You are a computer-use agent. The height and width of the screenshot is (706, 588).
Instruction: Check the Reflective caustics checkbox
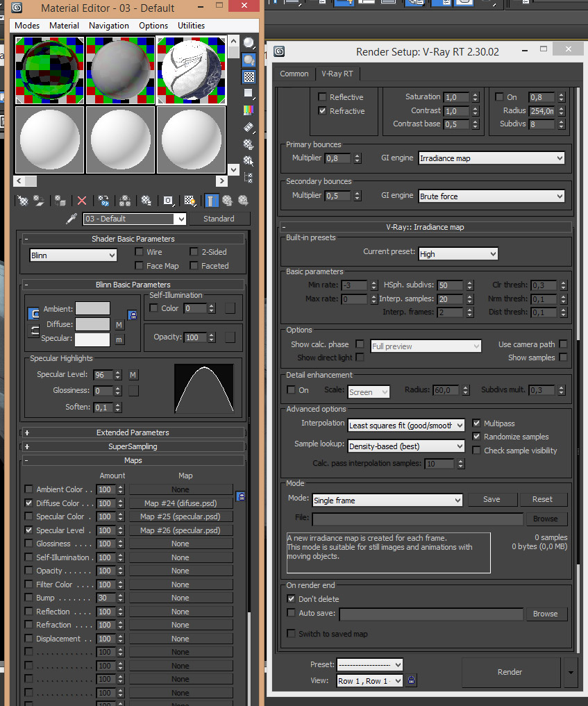click(322, 96)
